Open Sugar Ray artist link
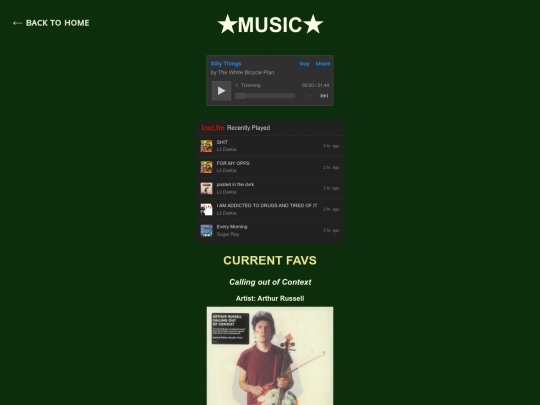 [x=228, y=234]
